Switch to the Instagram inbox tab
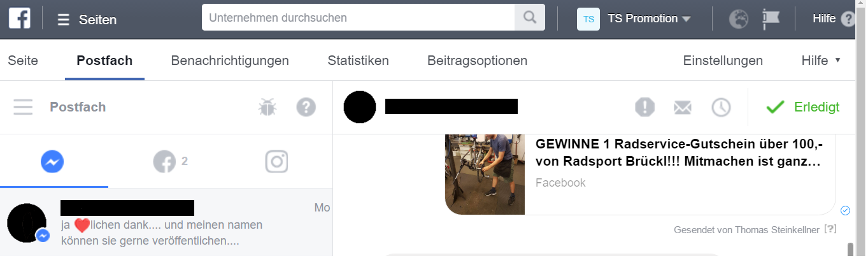The height and width of the screenshot is (258, 868). (277, 162)
